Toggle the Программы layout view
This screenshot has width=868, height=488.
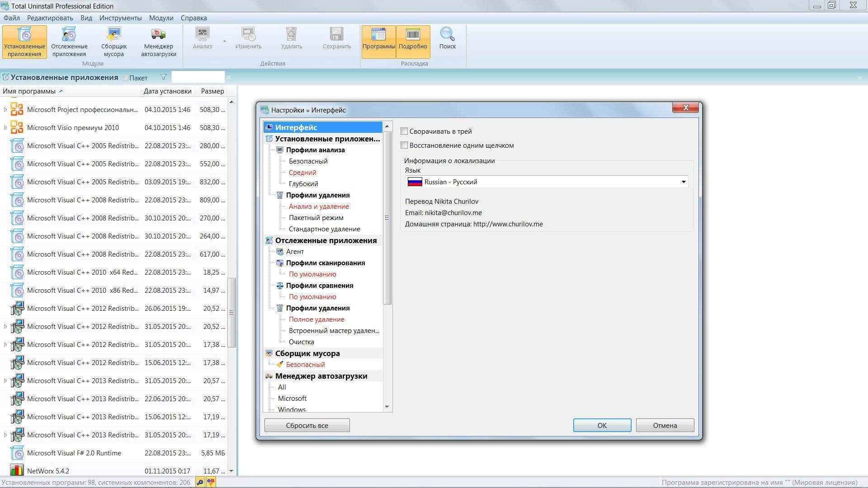[378, 42]
